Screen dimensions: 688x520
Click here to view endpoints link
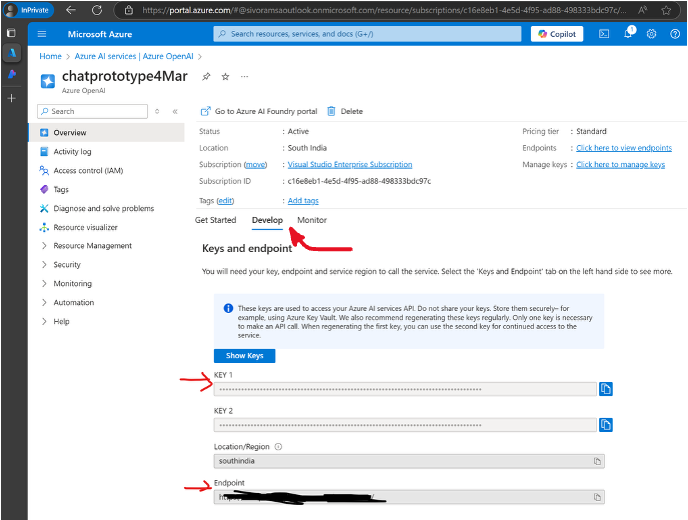tap(624, 148)
